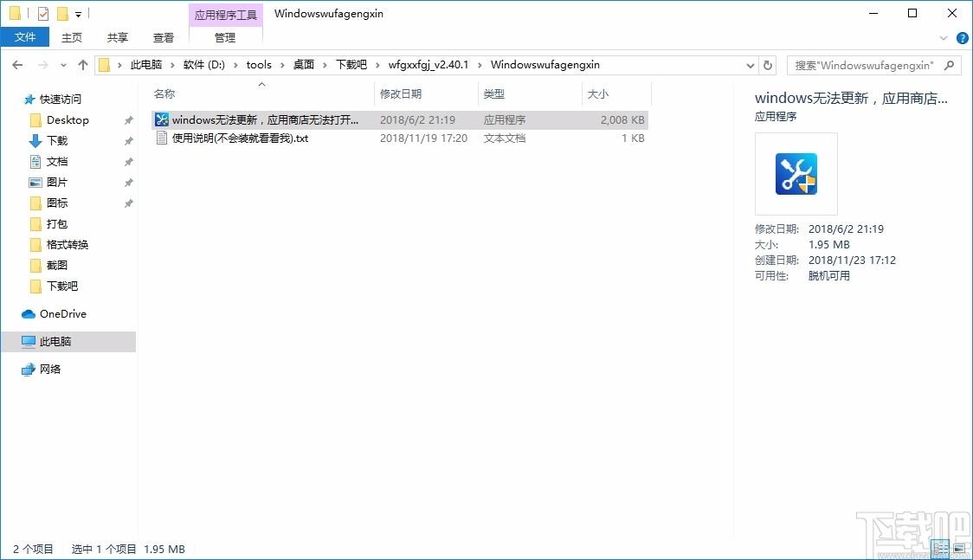Open the Help question mark icon
The height and width of the screenshot is (560, 973).
pyautogui.click(x=963, y=38)
